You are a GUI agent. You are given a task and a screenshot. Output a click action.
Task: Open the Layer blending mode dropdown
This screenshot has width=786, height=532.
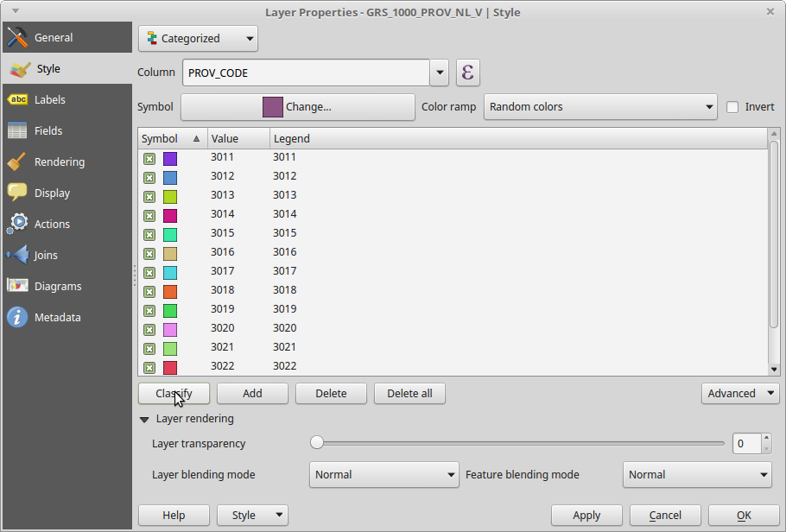click(383, 474)
